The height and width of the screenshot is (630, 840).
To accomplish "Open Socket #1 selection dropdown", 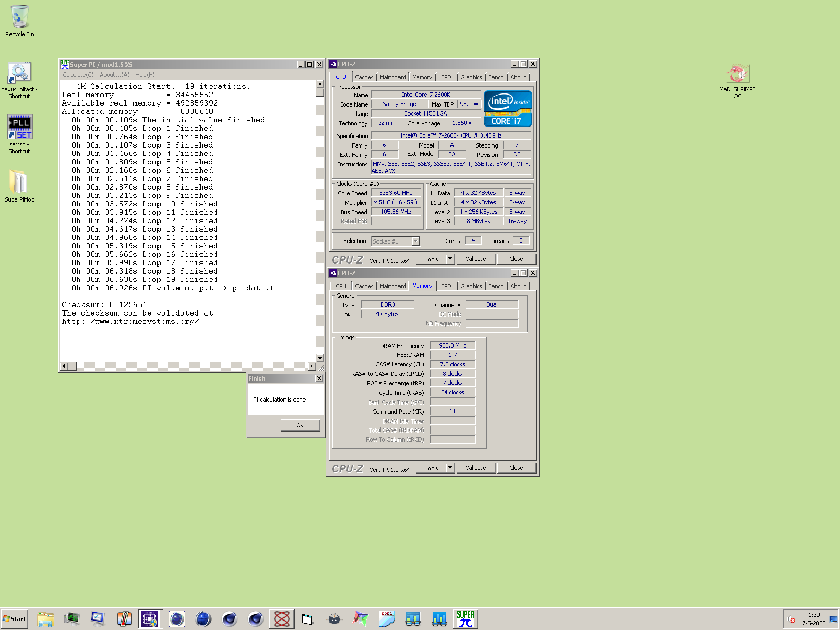I will coord(395,241).
